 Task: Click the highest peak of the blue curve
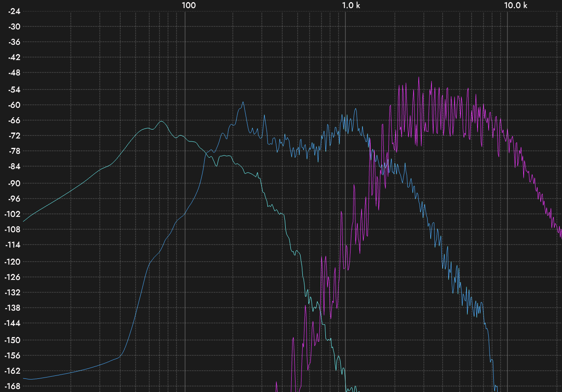pos(243,102)
